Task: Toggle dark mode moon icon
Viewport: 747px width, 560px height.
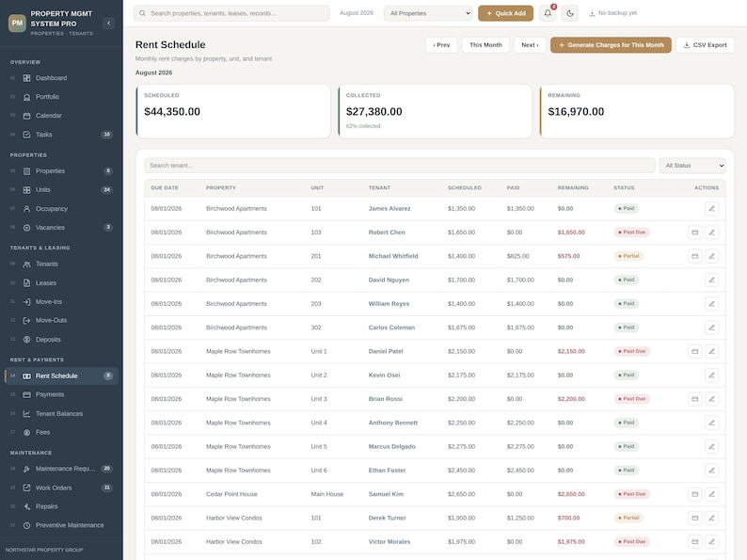Action: pos(570,13)
